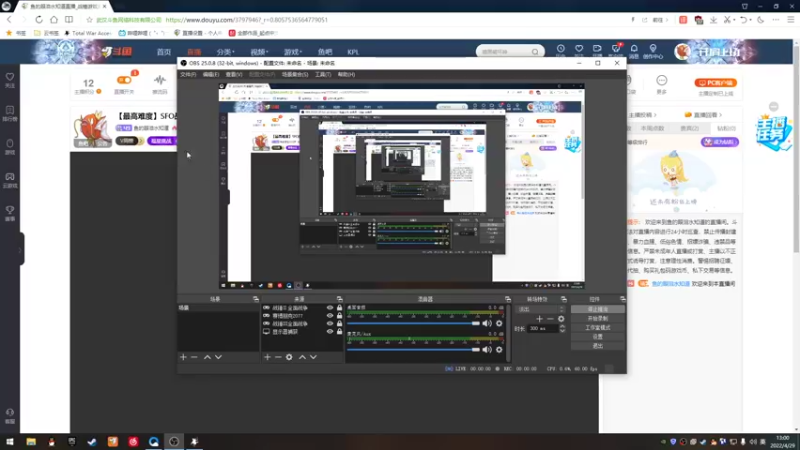Click the 设置 button in OBS Controls
The height and width of the screenshot is (450, 800).
pos(597,337)
